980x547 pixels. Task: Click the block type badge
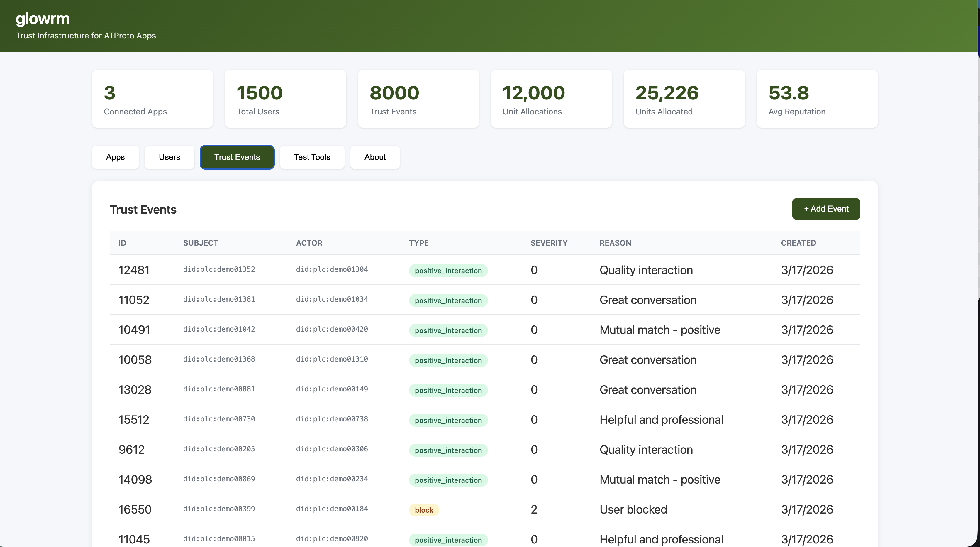(424, 510)
